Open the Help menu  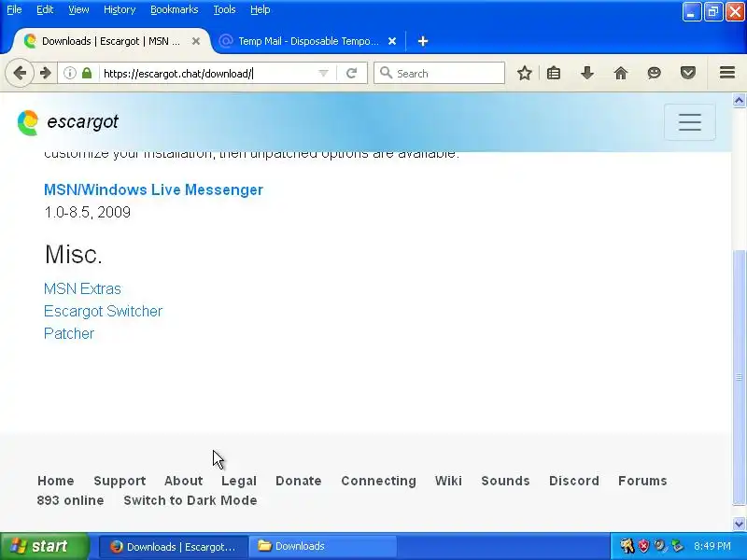tap(261, 9)
